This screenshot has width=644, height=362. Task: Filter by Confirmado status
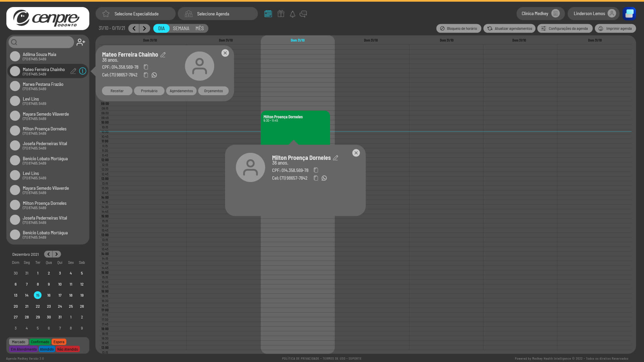point(40,342)
